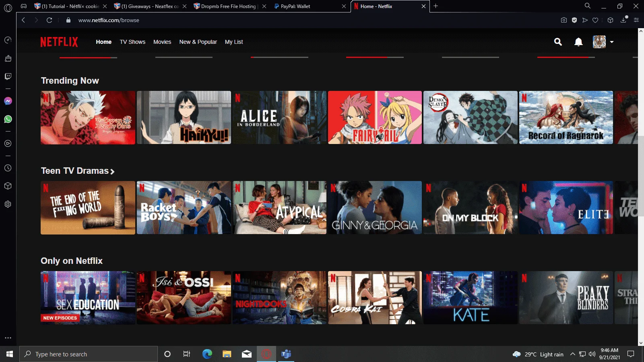This screenshot has width=644, height=362.
Task: Open the GX Control speedometer icon
Action: [x=8, y=40]
